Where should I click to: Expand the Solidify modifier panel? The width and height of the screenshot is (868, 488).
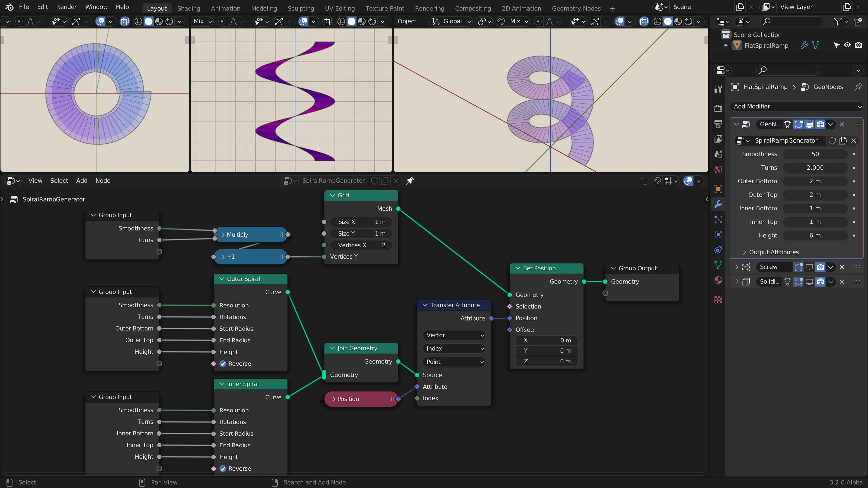[x=737, y=282]
